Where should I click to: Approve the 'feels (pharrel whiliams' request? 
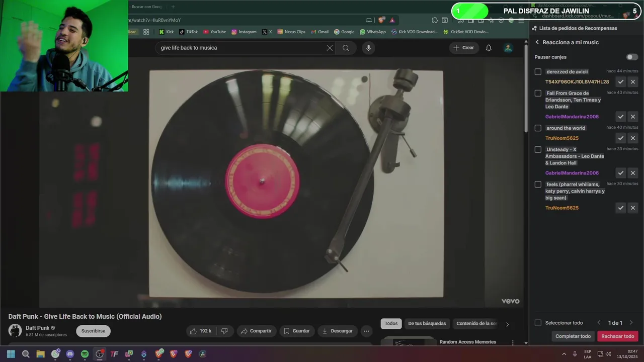(621, 208)
